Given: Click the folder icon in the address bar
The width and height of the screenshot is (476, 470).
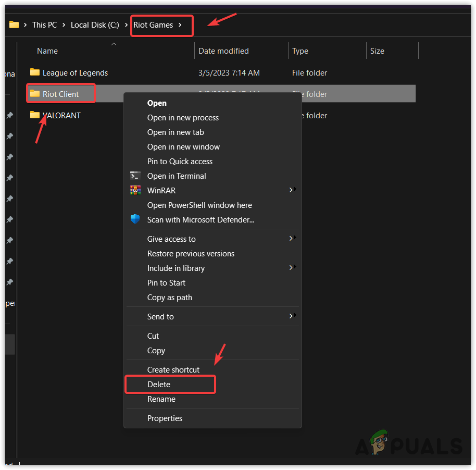Looking at the screenshot, I should (x=15, y=24).
